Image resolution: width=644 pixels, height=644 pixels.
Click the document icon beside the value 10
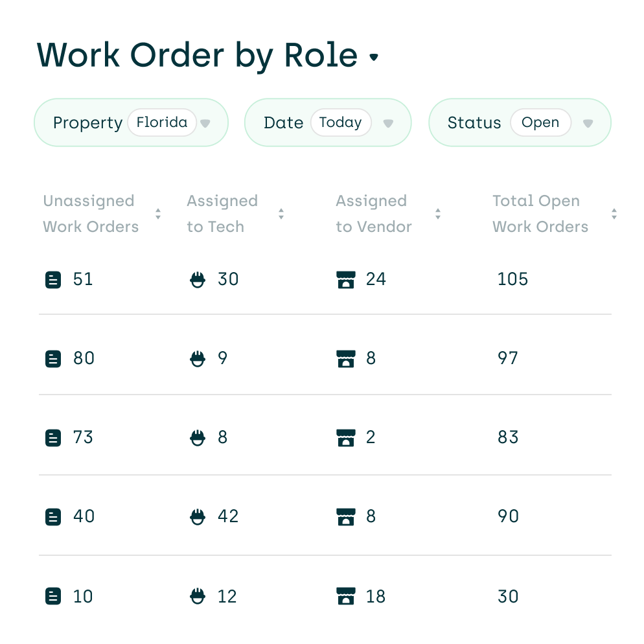click(x=53, y=596)
